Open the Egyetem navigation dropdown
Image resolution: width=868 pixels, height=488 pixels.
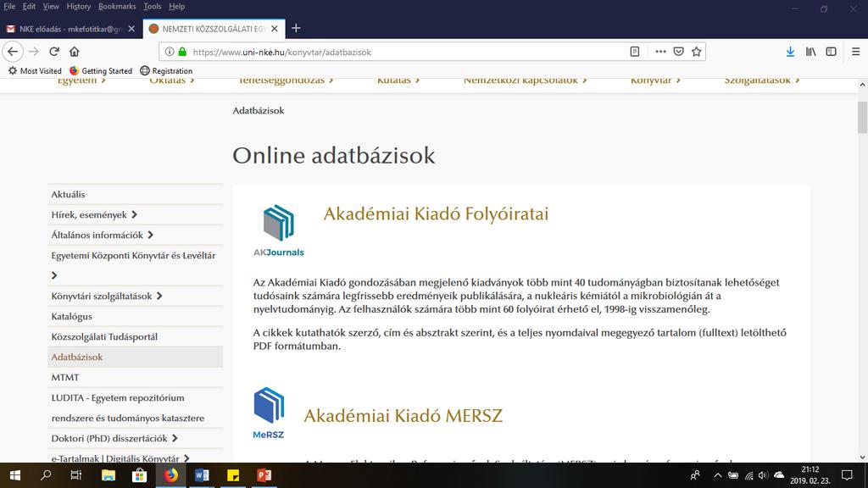click(81, 80)
